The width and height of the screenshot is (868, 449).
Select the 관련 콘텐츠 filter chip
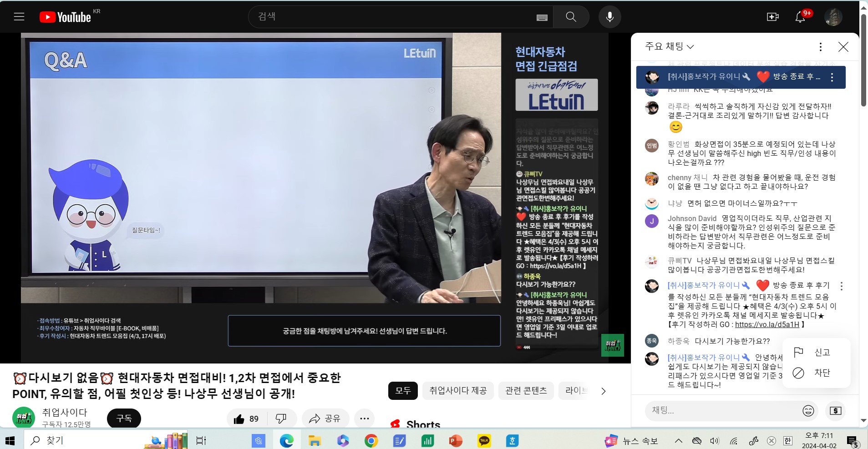coord(526,391)
